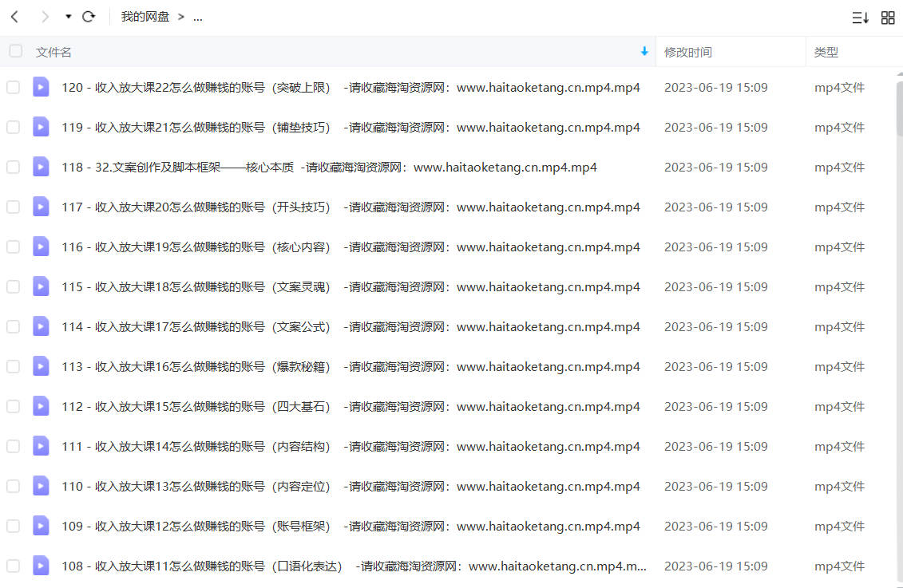Check the box for file 115
The width and height of the screenshot is (903, 588).
(13, 286)
